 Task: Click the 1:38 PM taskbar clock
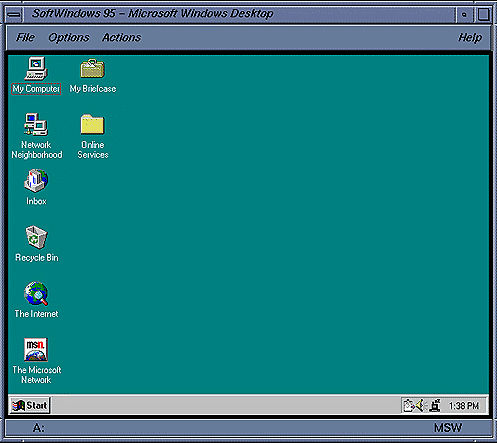(464, 406)
